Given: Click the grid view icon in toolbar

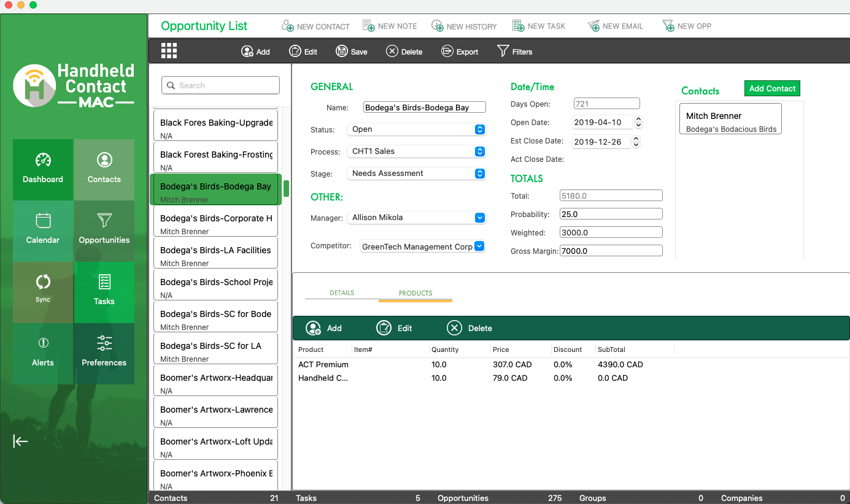Looking at the screenshot, I should click(x=169, y=51).
